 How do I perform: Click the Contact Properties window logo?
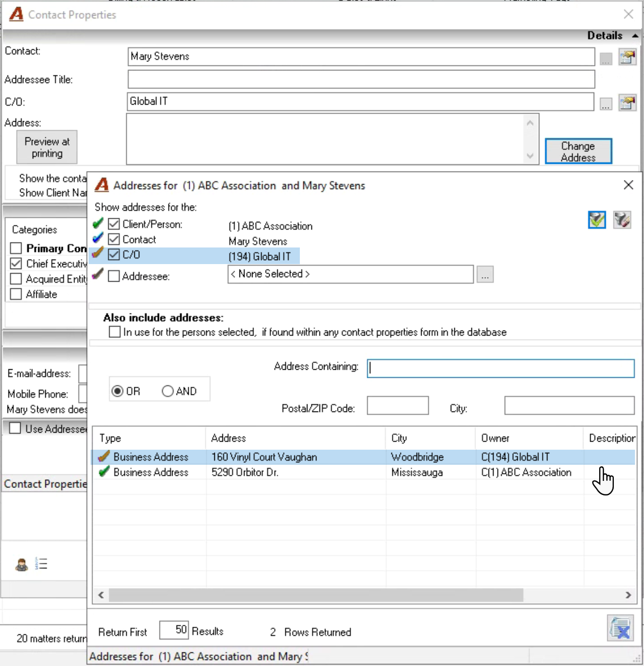(x=17, y=14)
